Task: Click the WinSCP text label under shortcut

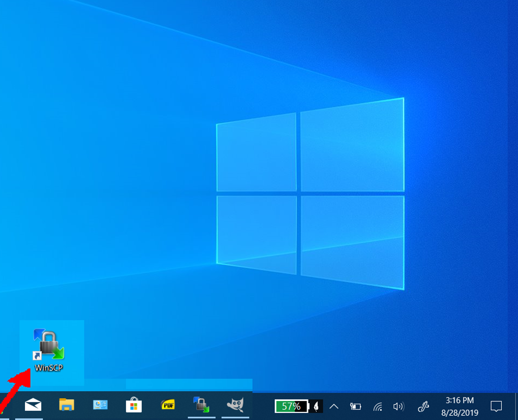Action: coord(49,368)
